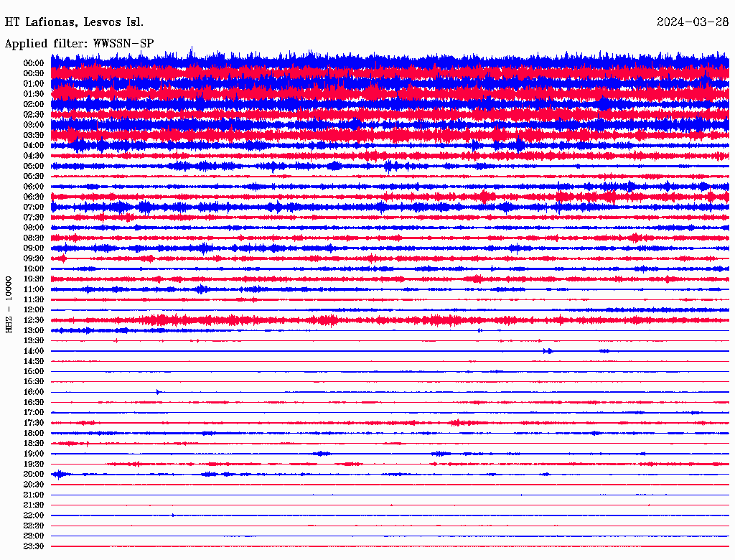This screenshot has height=560, width=735.
Task: Select the 02:30 time row label
Action: (x=34, y=115)
